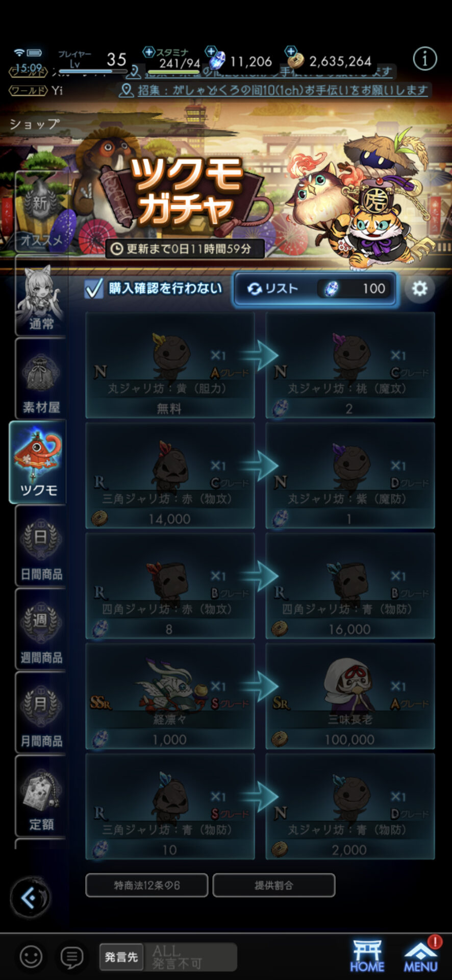The width and height of the screenshot is (452, 980).
Task: Add gems with crystal plus icon
Action: (211, 51)
